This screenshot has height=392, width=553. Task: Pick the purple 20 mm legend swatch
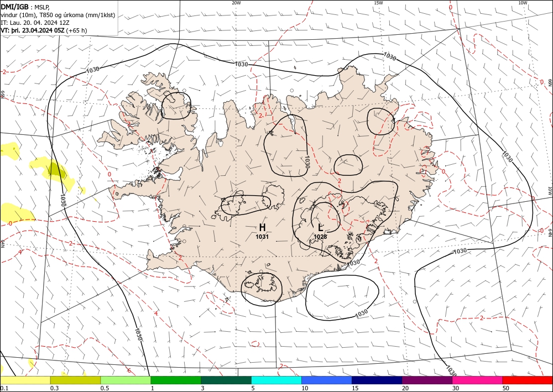pos(427,380)
